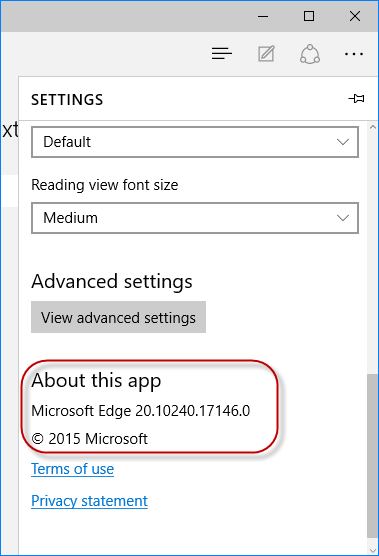
Task: Select the Microsoft Edge 20.10240.17146.0 version text
Action: [x=141, y=411]
